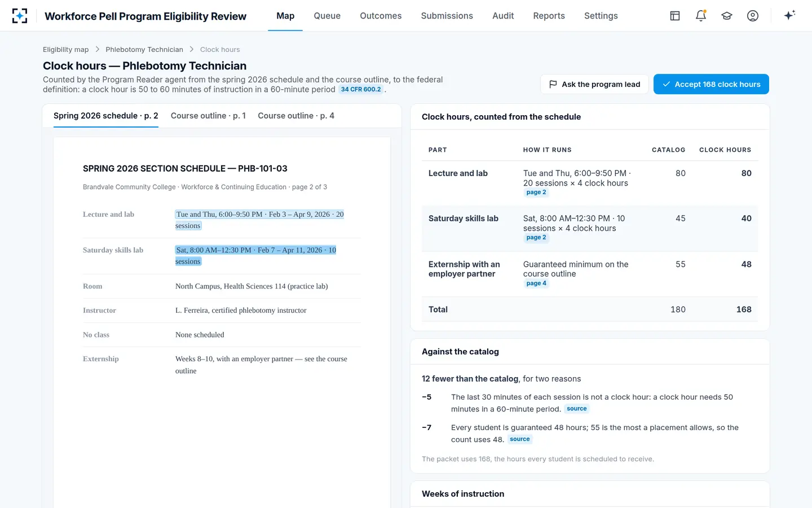Click the Total clock hours value 168
Image resolution: width=812 pixels, height=508 pixels.
tap(744, 309)
